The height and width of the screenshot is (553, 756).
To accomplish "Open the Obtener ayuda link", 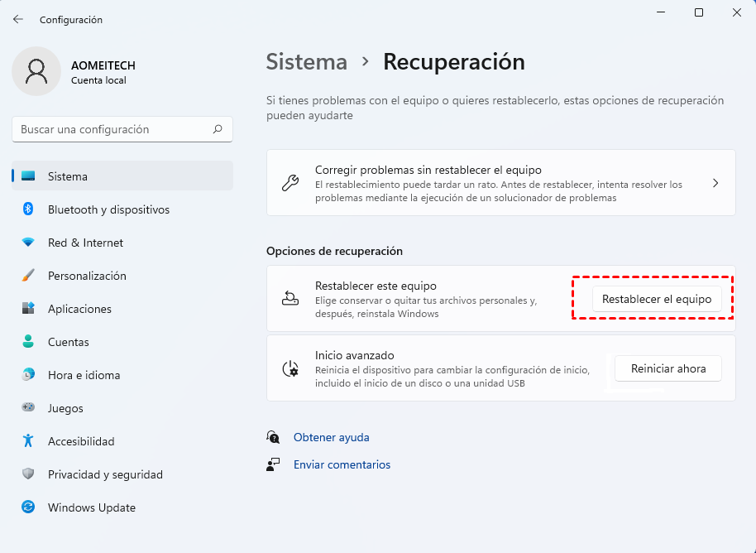I will tap(331, 437).
